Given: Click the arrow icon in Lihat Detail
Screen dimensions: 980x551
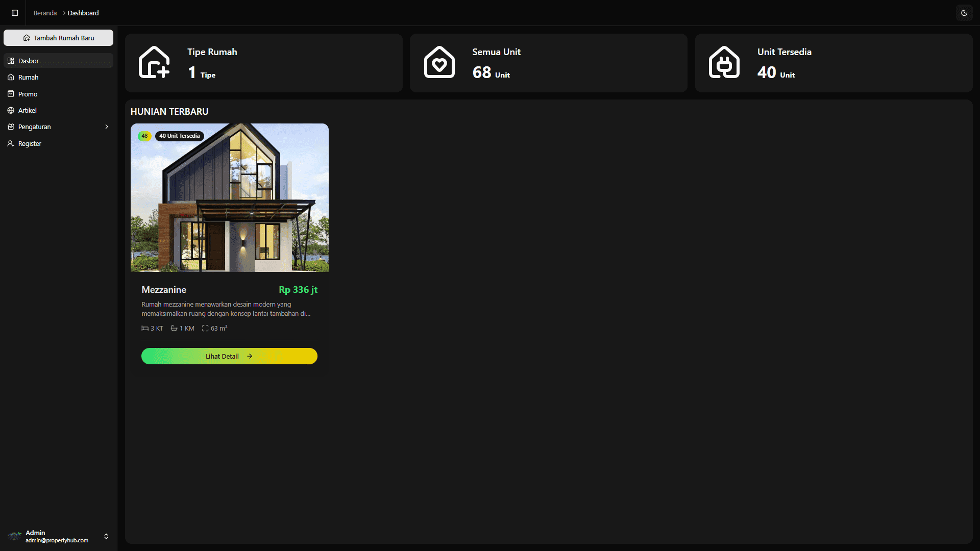Looking at the screenshot, I should pyautogui.click(x=250, y=356).
